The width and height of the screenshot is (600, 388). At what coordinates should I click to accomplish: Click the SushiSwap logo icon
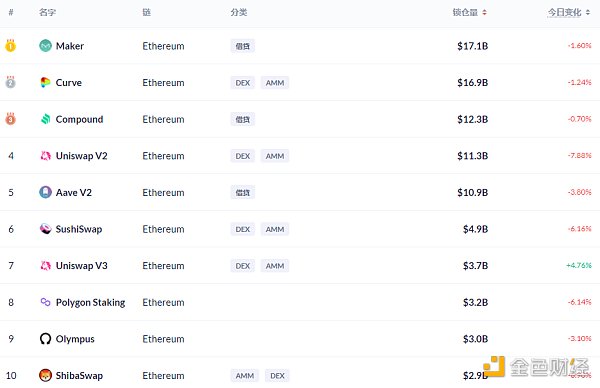point(45,229)
